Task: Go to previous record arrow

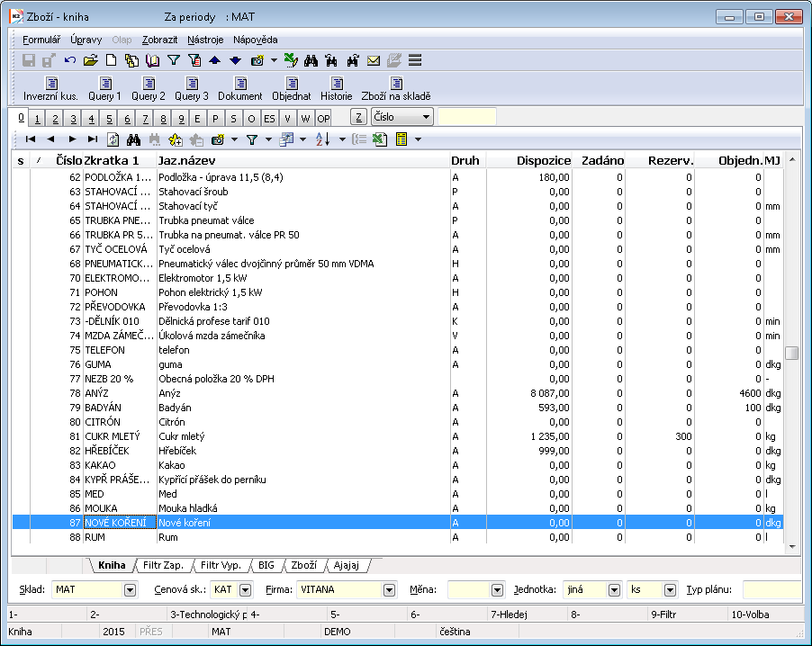Action: (50, 139)
